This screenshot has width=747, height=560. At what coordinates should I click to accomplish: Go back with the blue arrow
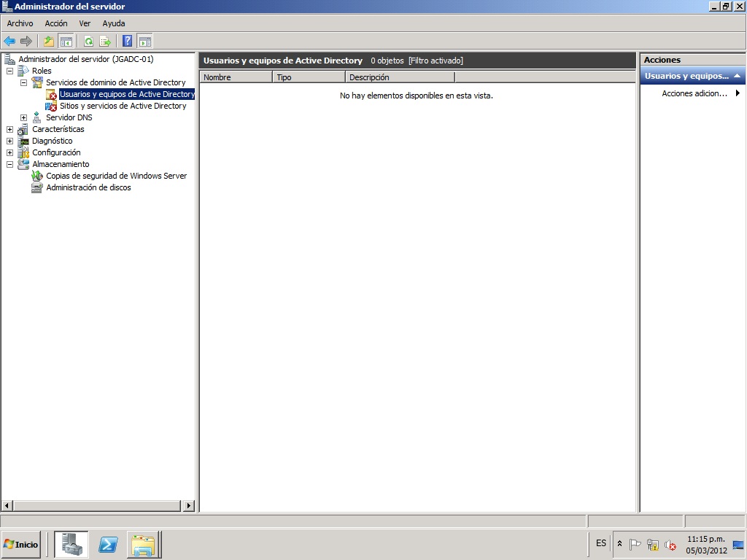[x=9, y=42]
